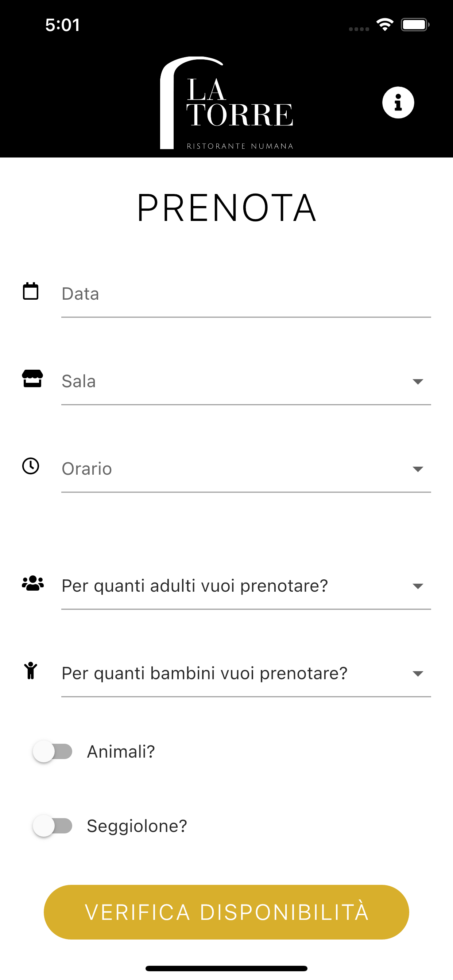Tap the child figure icon
The height and width of the screenshot is (980, 453).
tap(30, 671)
